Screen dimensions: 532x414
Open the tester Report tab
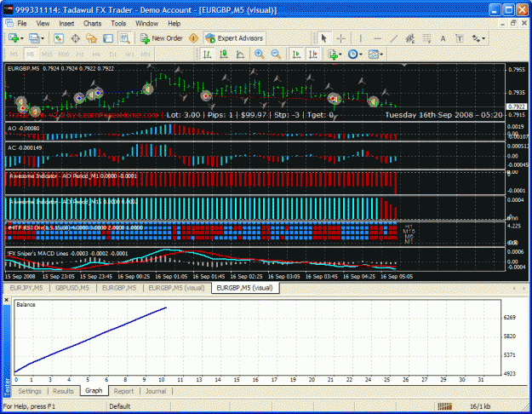pos(123,391)
